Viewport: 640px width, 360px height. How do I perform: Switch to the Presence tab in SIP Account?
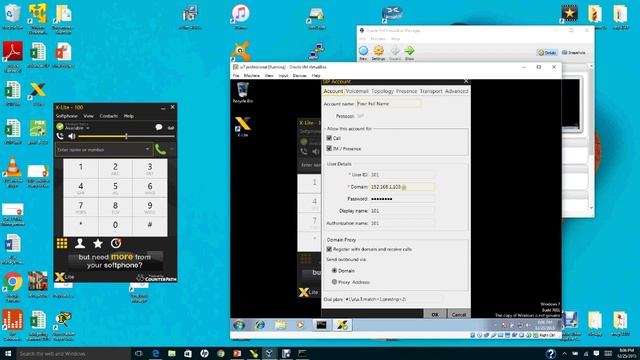pyautogui.click(x=407, y=91)
